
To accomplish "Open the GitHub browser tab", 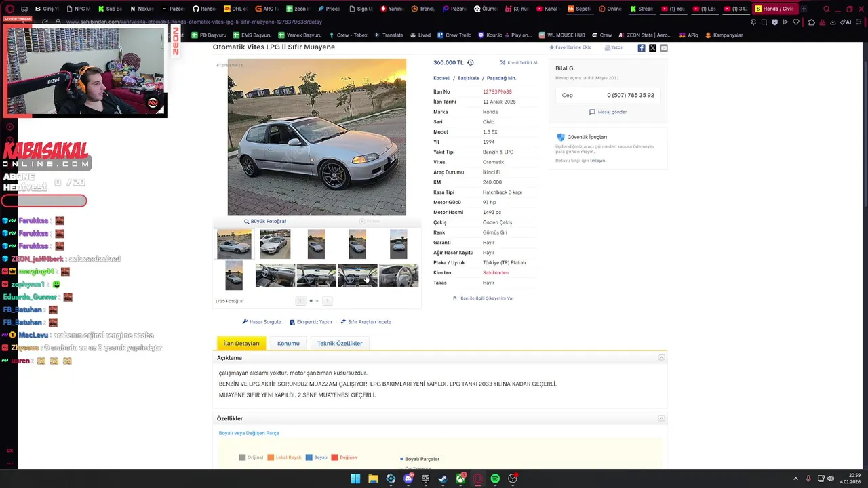I will [x=203, y=9].
